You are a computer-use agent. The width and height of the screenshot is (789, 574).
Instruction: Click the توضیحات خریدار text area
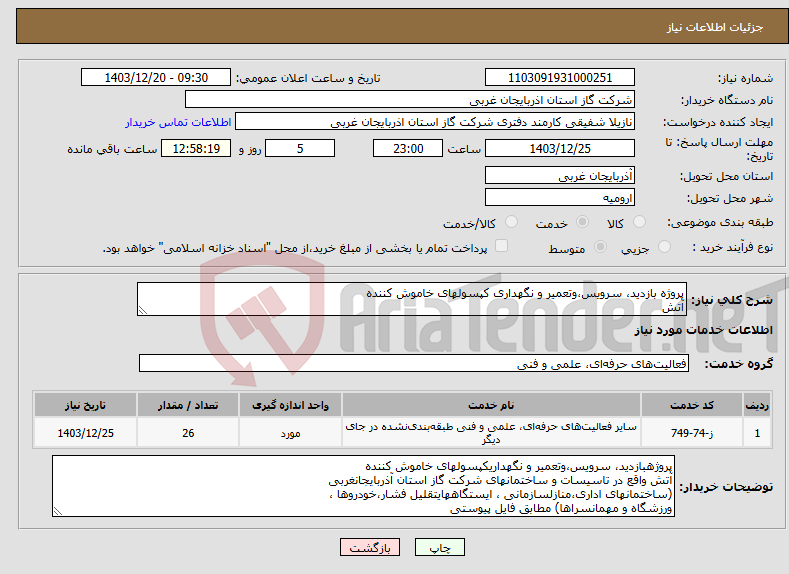coord(363,486)
